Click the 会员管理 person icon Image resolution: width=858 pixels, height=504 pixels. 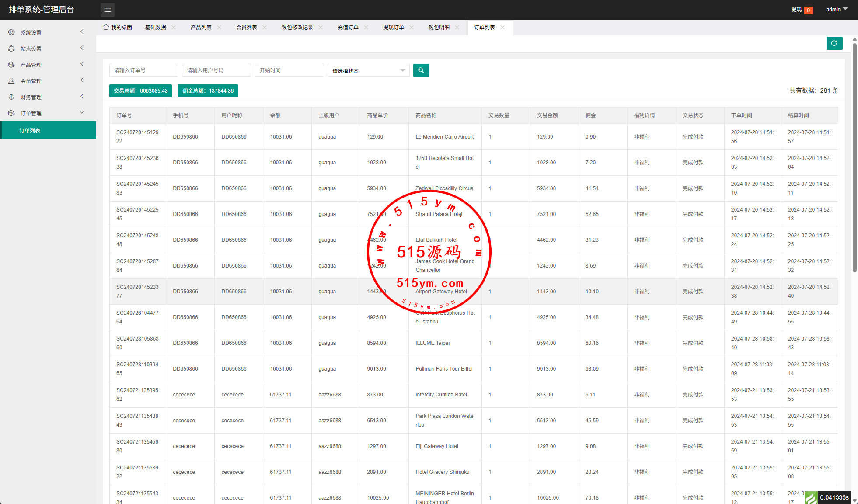point(11,81)
